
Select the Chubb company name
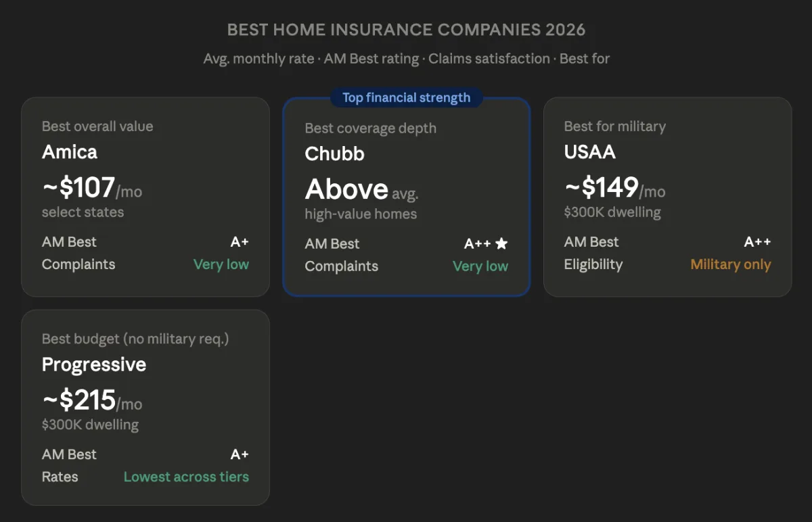pyautogui.click(x=334, y=153)
